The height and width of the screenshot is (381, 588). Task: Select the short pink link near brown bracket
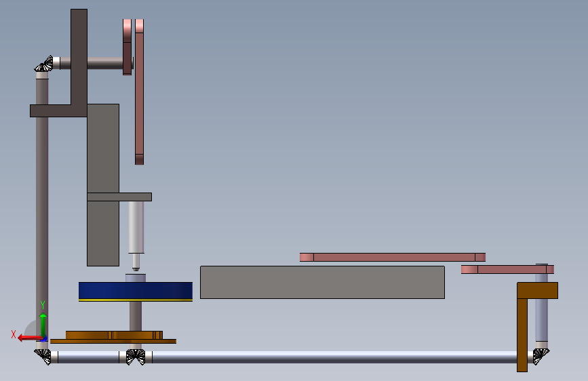[x=507, y=269]
